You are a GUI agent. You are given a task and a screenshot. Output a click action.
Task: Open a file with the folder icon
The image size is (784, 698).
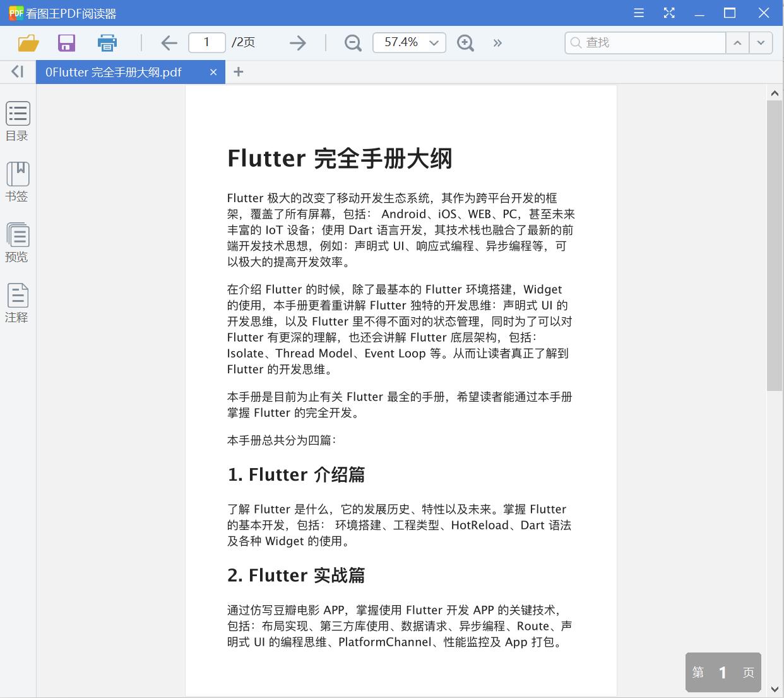pos(28,43)
